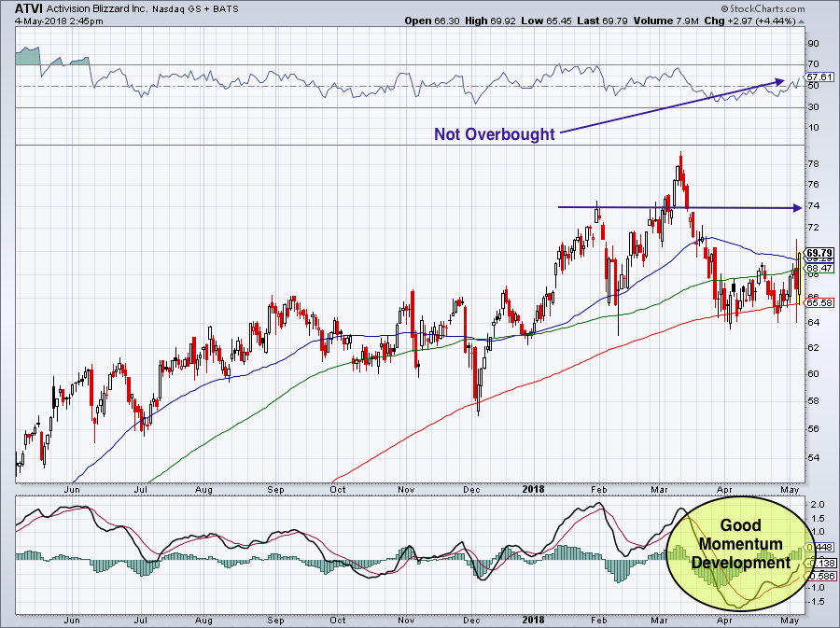Select the Not Overbought annotation text

(x=494, y=133)
